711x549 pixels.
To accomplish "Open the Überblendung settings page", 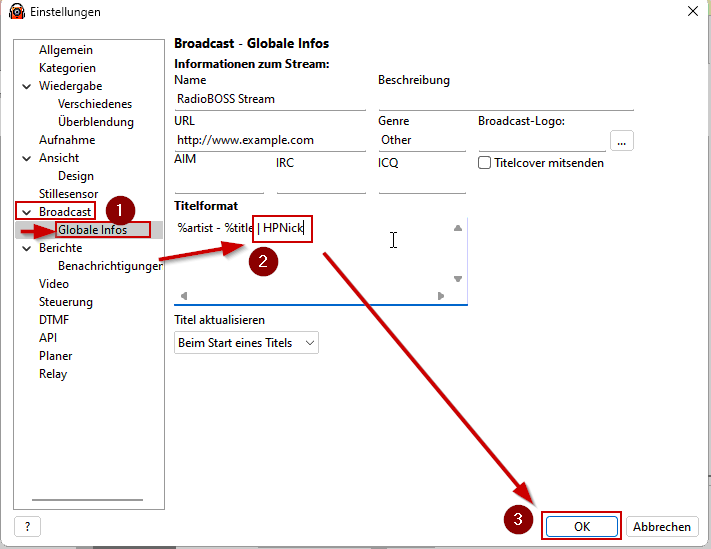I will point(96,122).
